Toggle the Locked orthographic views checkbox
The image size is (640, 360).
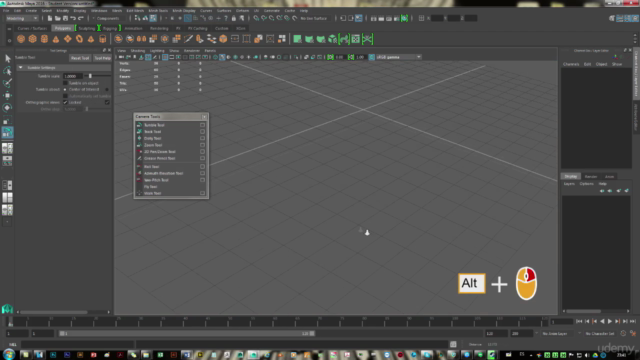click(65, 102)
